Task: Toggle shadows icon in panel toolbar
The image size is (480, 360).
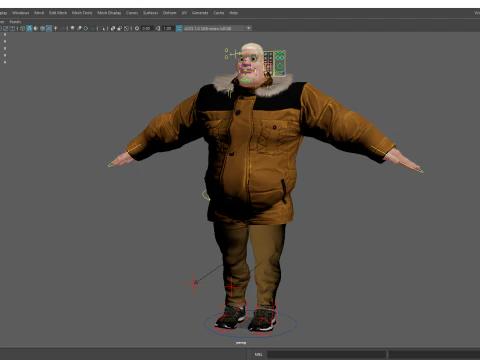Action: point(62,28)
